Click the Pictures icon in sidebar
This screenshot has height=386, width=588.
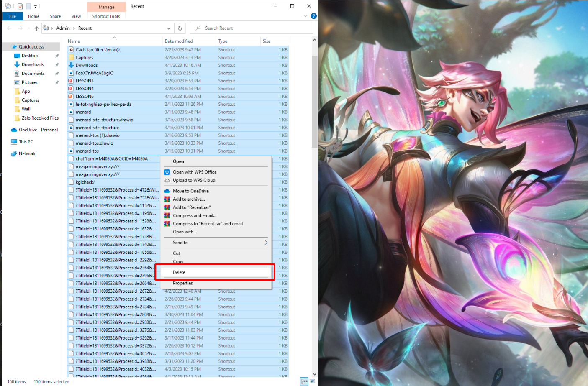(x=17, y=82)
